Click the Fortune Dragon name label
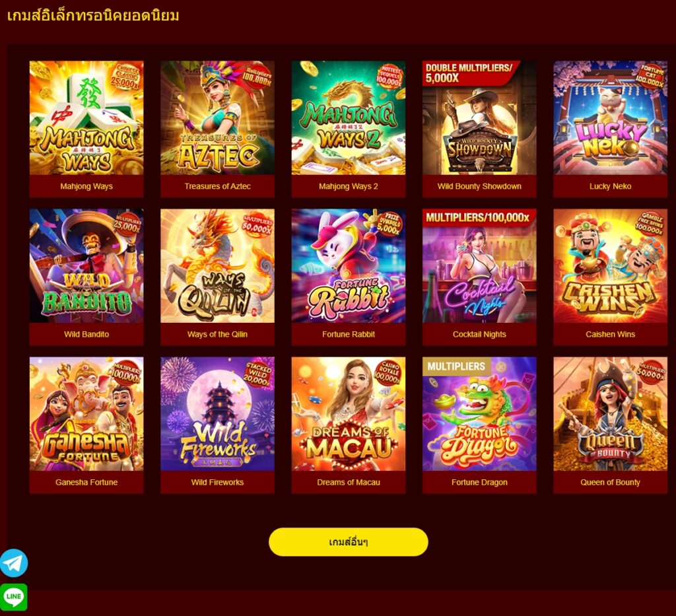The width and height of the screenshot is (676, 616). tap(479, 482)
